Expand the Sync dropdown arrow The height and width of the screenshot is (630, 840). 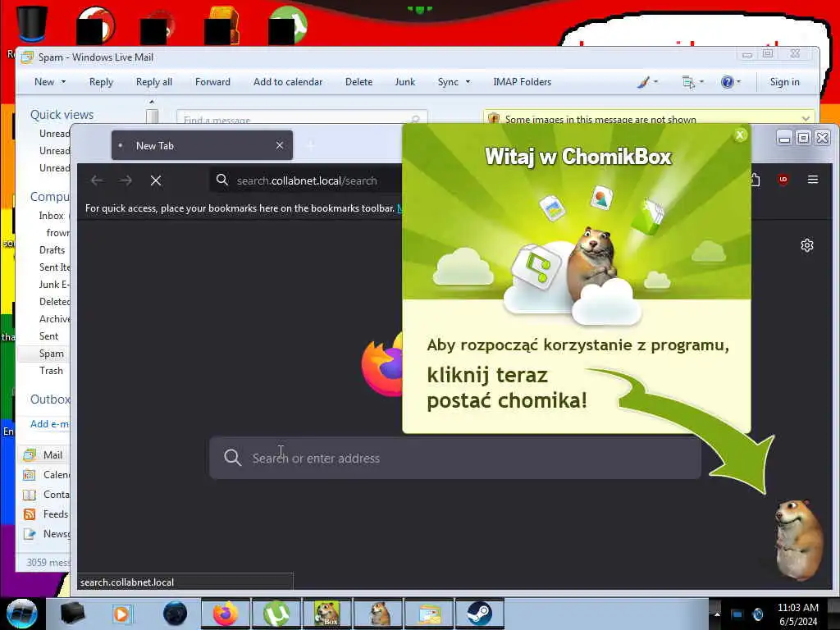coord(468,82)
